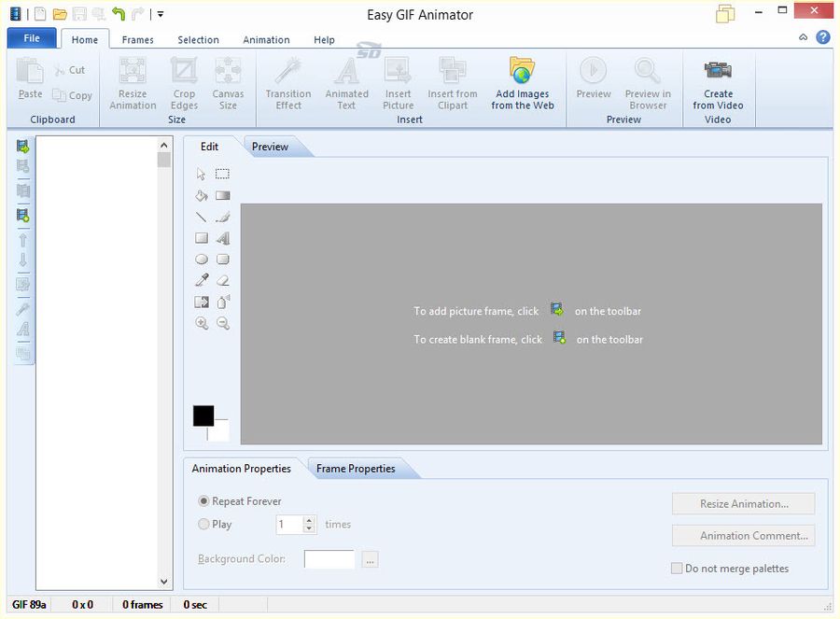
Task: Open the quick access toolbar customize dropdown
Action: pyautogui.click(x=161, y=14)
